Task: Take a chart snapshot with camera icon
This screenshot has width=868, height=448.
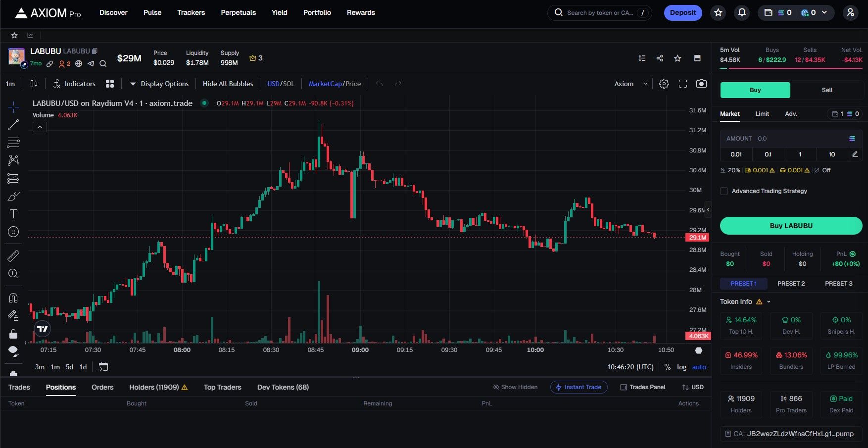Action: [x=701, y=84]
